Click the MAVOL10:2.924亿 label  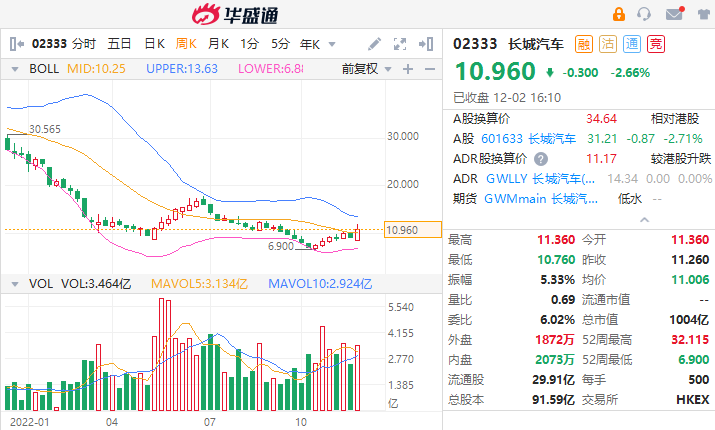coord(320,284)
